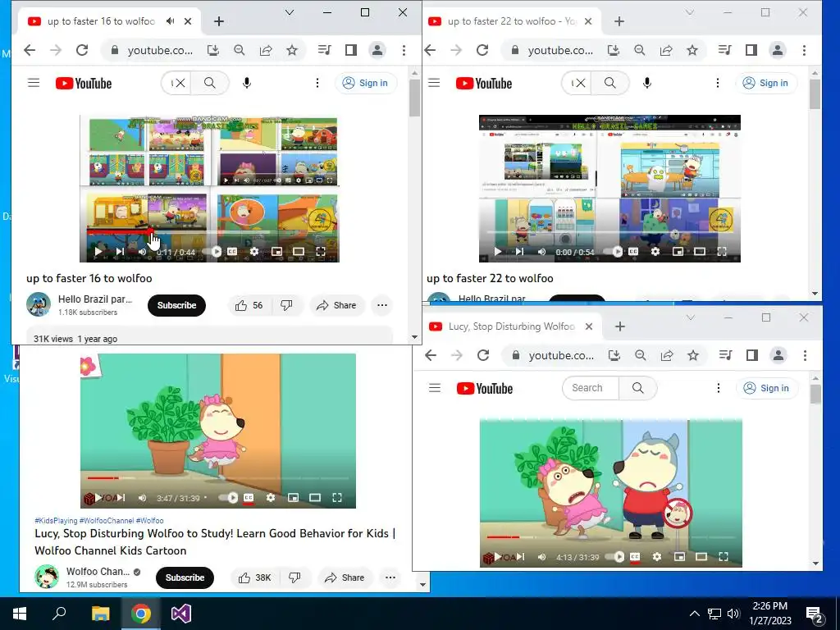The width and height of the screenshot is (840, 630).
Task: Toggle captions in 'up to faster 22' player
Action: [633, 251]
